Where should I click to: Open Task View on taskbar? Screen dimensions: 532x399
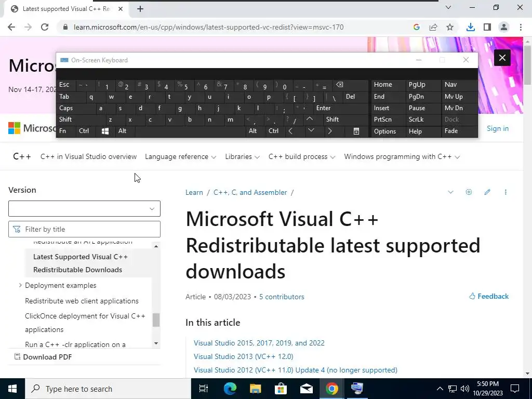204,389
